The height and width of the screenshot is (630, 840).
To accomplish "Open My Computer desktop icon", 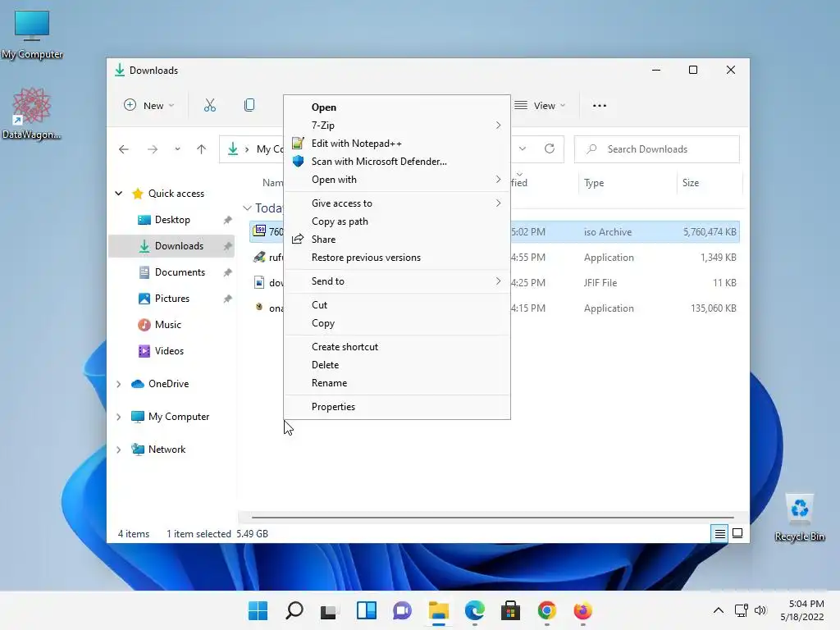I will coord(32,34).
